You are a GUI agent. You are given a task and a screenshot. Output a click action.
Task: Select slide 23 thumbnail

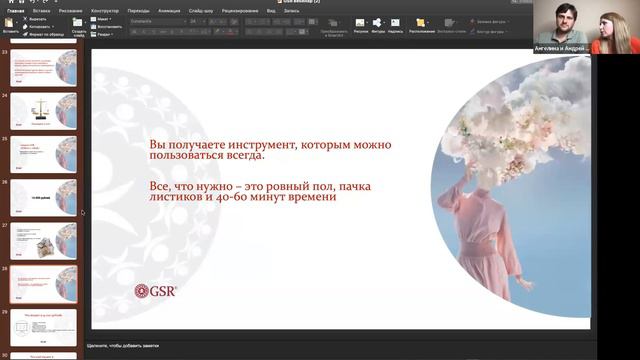tap(43, 68)
